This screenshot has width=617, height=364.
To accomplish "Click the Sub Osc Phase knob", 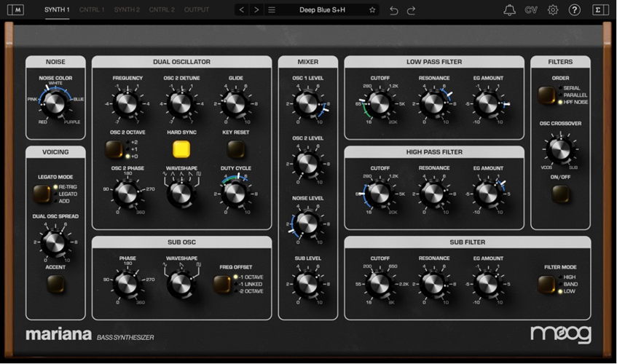I will pos(126,284).
